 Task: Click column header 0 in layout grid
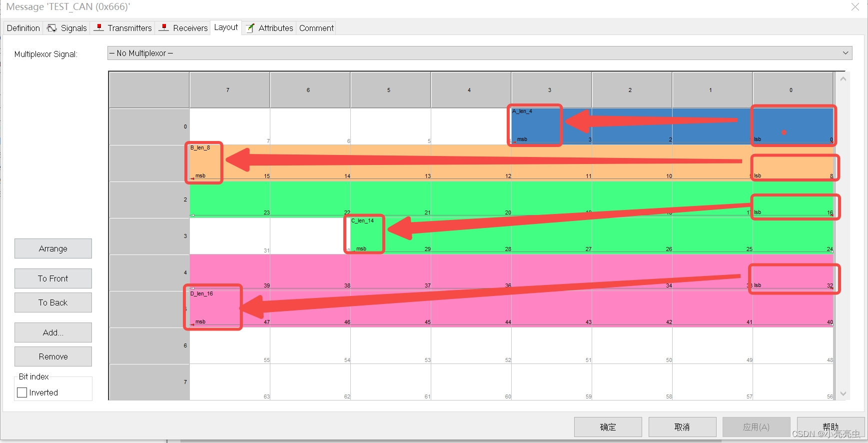pos(793,90)
